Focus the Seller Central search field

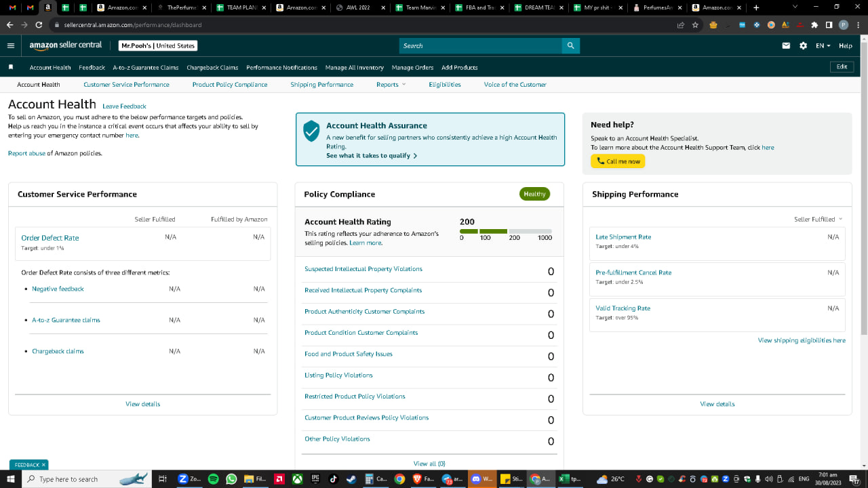(480, 45)
